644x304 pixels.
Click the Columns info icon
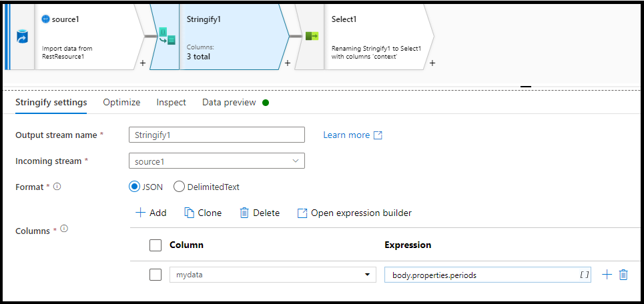pyautogui.click(x=63, y=229)
